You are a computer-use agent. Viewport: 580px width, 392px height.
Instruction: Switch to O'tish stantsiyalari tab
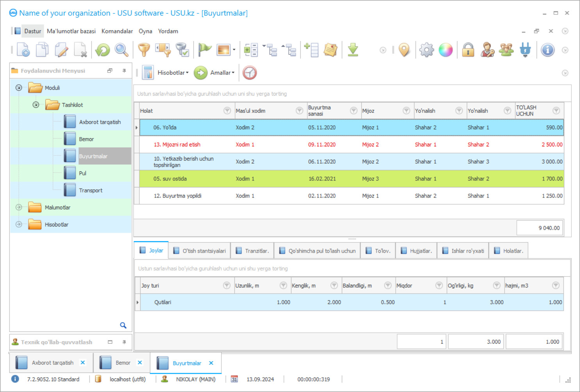coord(199,251)
